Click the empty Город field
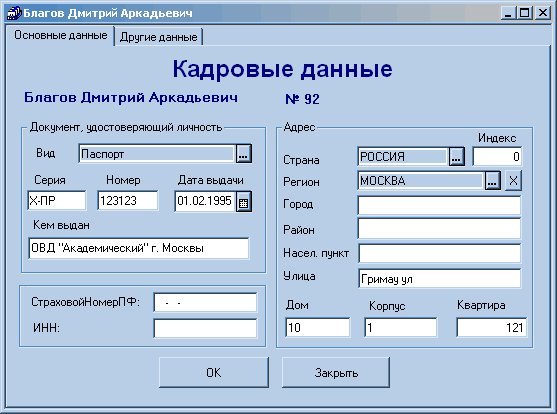This screenshot has width=557, height=414. [x=439, y=205]
